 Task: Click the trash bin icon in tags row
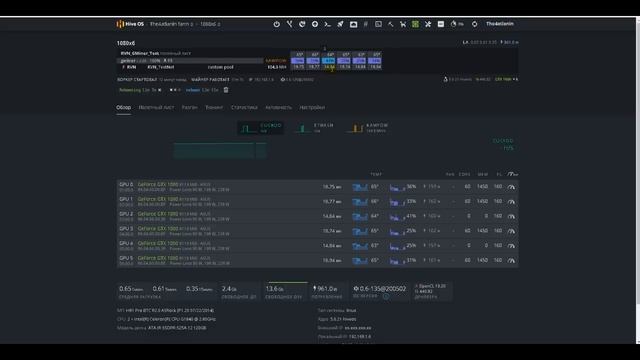click(x=226, y=90)
